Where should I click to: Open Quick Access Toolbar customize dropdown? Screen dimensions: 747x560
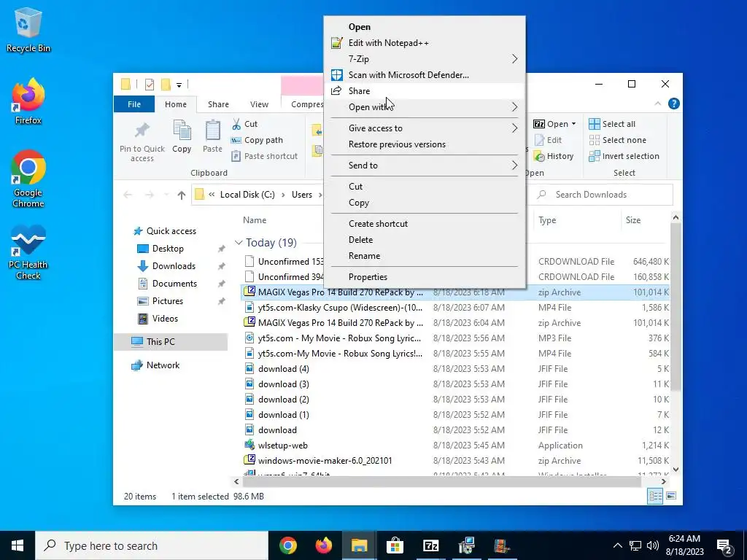tap(179, 85)
